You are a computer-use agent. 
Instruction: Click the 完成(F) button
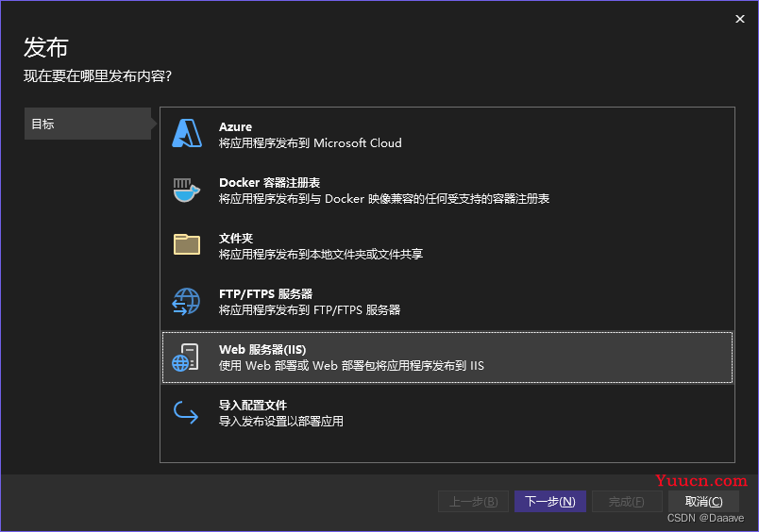(627, 502)
